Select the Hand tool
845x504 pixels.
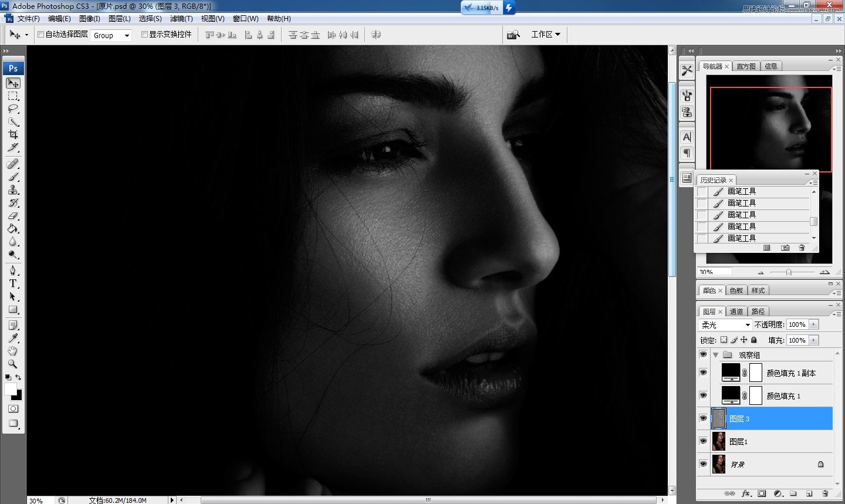[x=13, y=351]
